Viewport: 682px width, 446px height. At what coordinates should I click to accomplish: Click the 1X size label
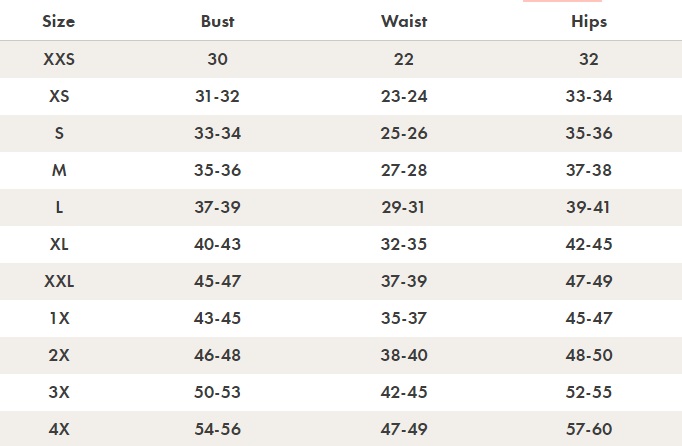pyautogui.click(x=59, y=318)
